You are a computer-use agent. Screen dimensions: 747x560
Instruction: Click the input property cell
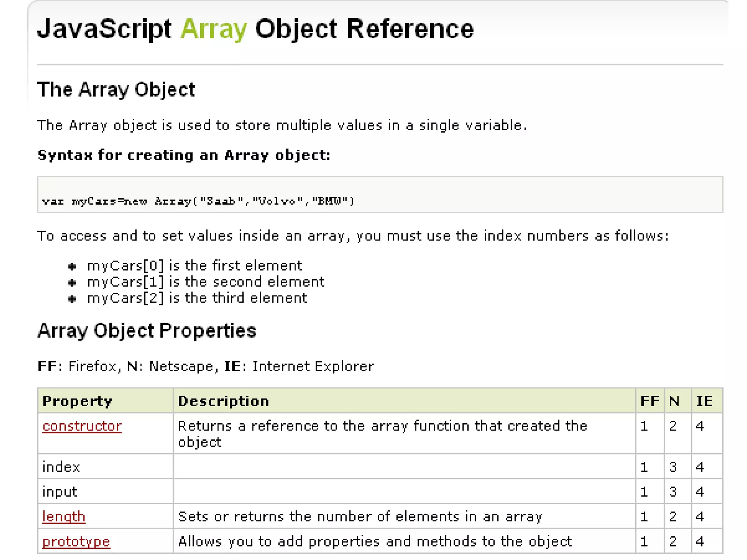tap(60, 492)
